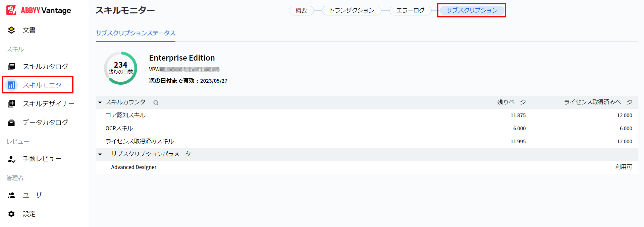Open 設定 in the sidebar
This screenshot has height=227, width=644.
pyautogui.click(x=29, y=214)
